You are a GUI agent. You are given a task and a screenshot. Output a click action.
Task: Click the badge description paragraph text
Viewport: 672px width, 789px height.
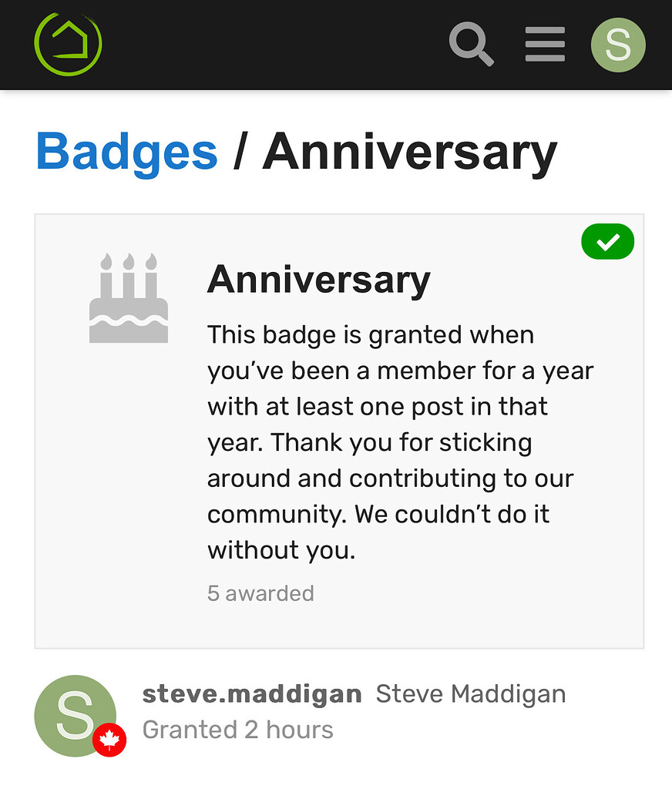pos(400,442)
